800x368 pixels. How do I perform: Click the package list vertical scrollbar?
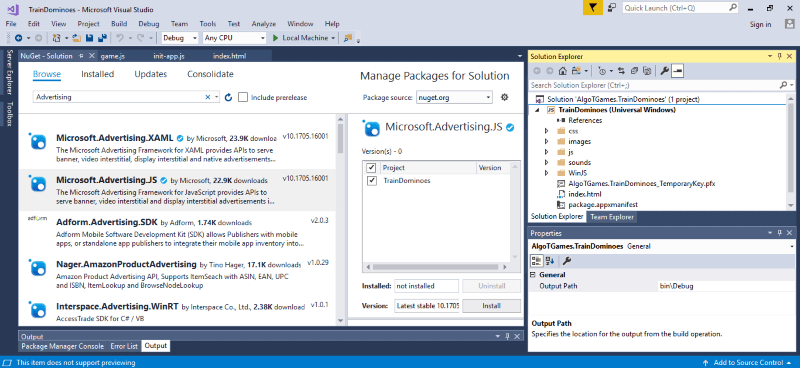[x=341, y=219]
